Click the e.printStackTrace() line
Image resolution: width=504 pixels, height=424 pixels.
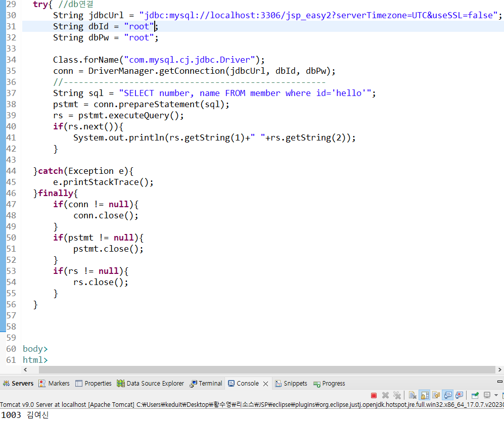(103, 182)
